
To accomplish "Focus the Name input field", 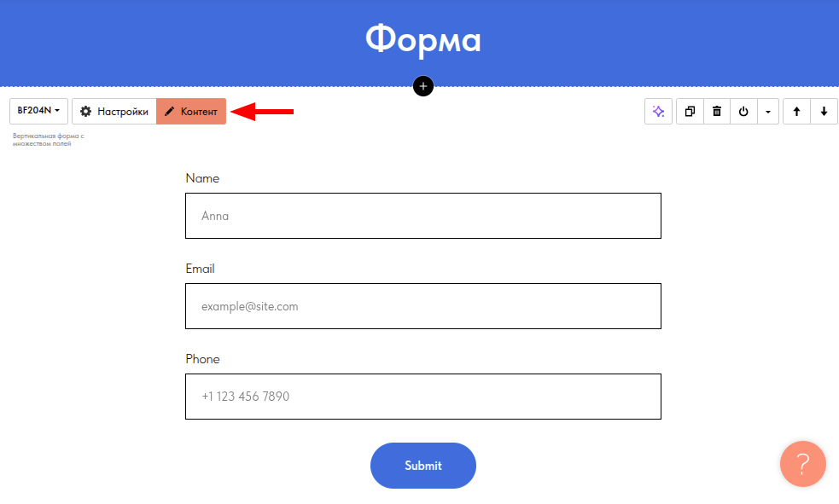I will coord(422,216).
